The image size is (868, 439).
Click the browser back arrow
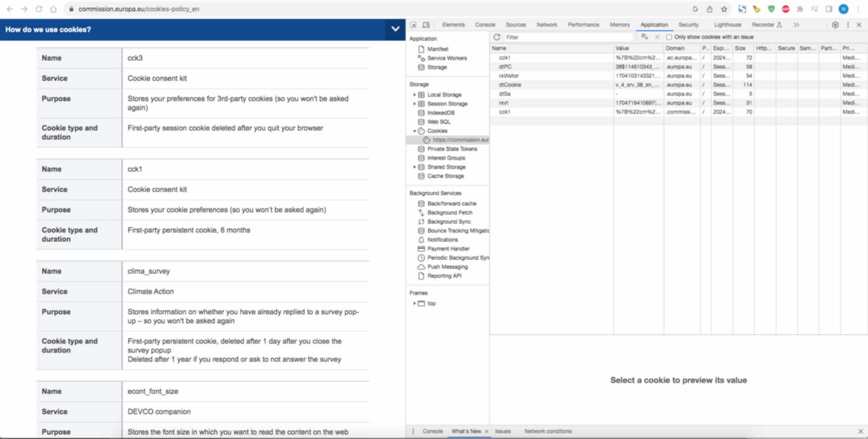tap(9, 9)
